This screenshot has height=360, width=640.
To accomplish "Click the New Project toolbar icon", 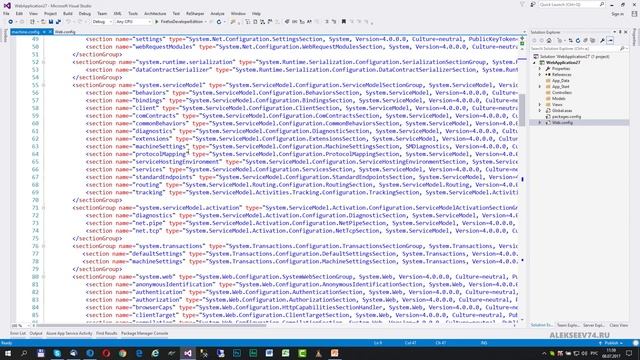I will click(33, 22).
